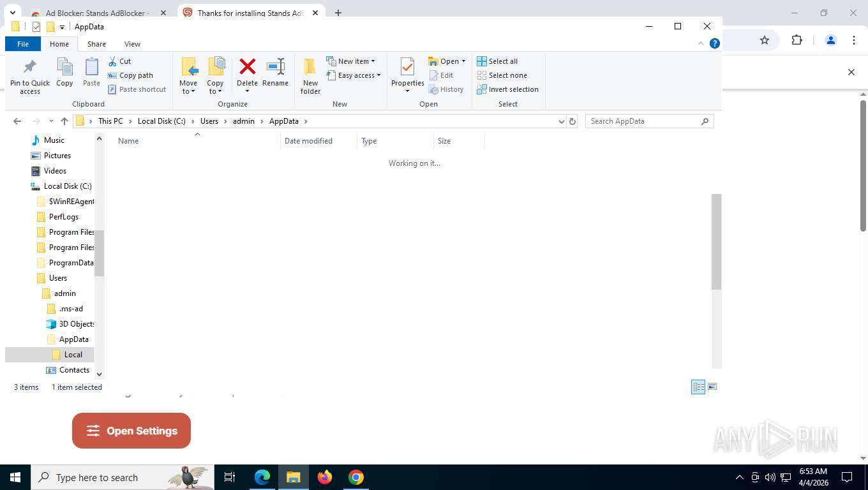Image resolution: width=868 pixels, height=490 pixels.
Task: Click Paste shortcut
Action: pyautogui.click(x=137, y=89)
